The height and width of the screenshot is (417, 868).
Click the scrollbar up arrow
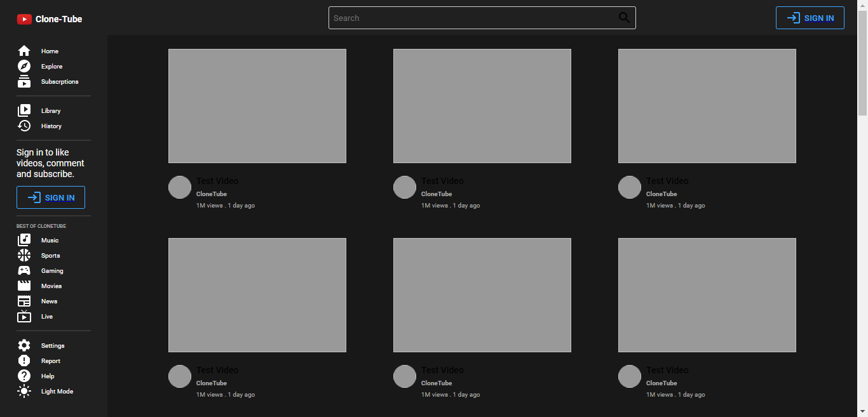862,5
